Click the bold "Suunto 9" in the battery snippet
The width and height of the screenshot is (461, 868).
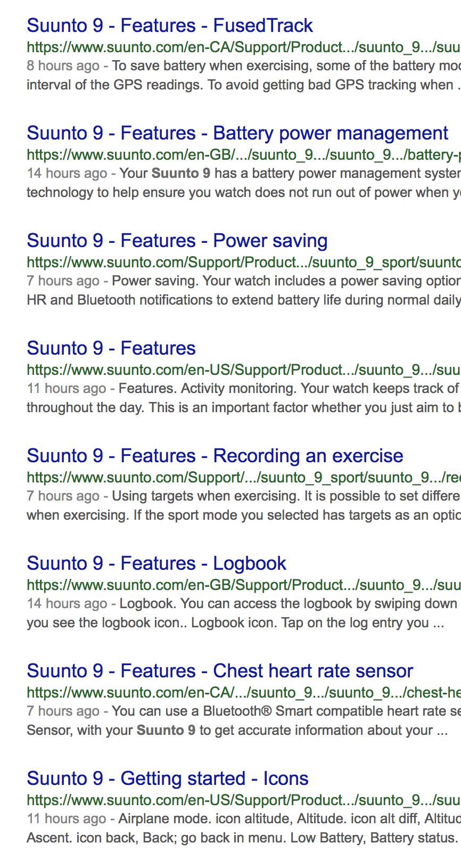point(180,174)
